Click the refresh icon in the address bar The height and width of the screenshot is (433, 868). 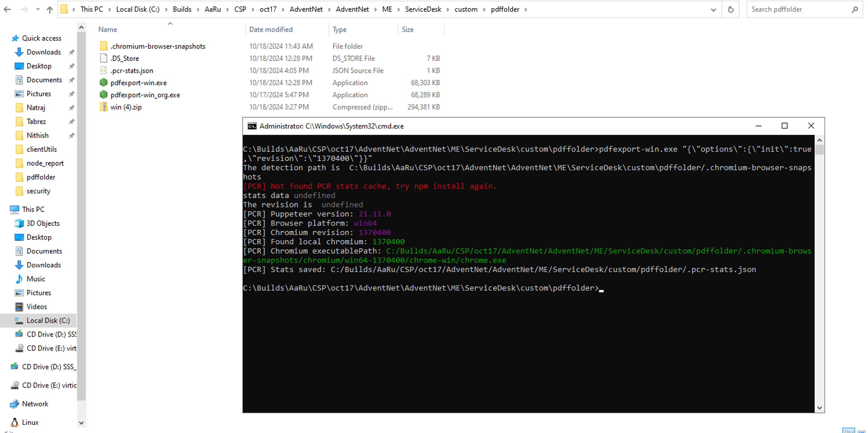click(730, 10)
